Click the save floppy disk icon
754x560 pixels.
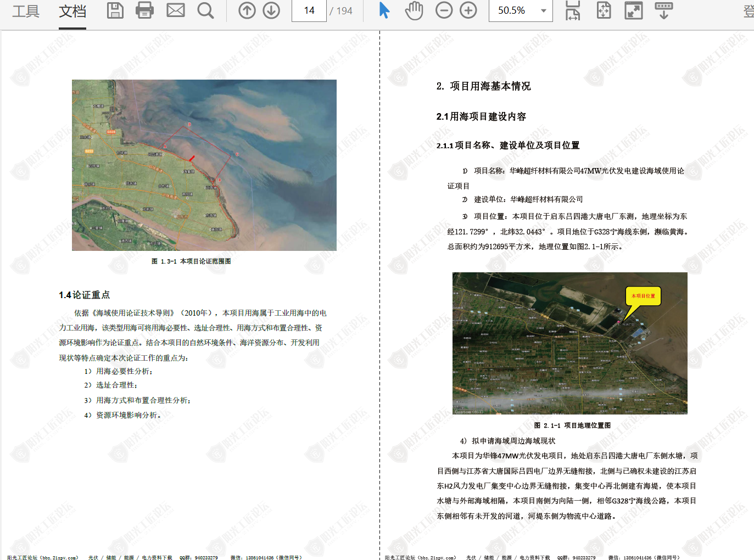pos(115,10)
